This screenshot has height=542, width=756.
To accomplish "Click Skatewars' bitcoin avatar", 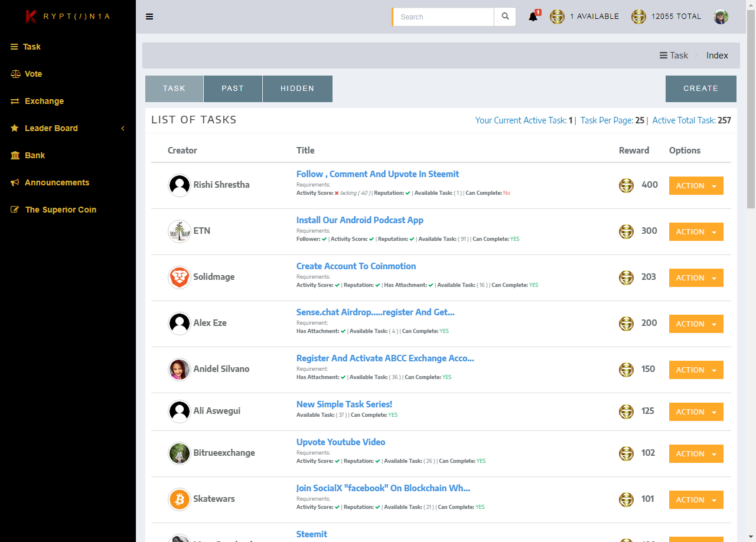I will tap(180, 499).
